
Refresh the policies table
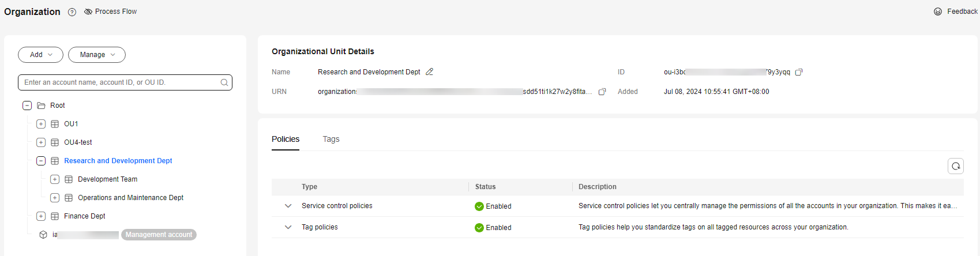tap(956, 166)
